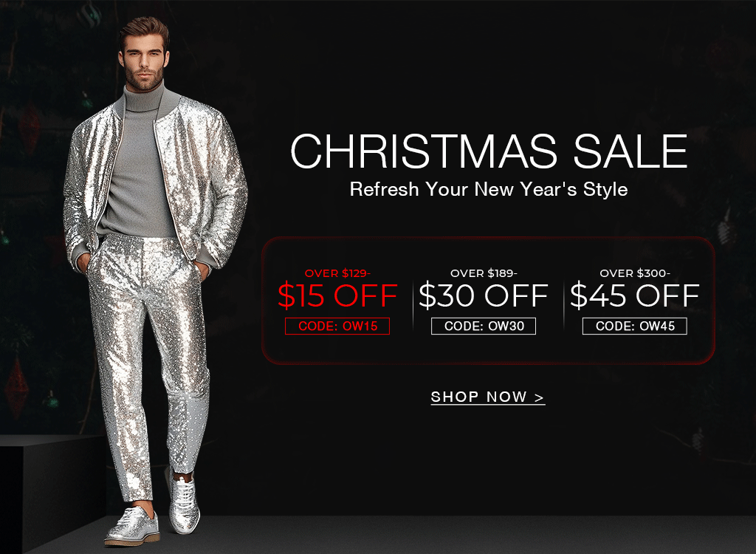Screen dimensions: 756x554
Task: Click the OVER $189 threshold label
Action: point(484,273)
